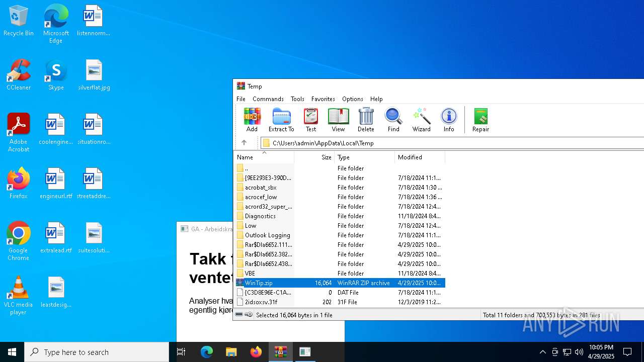Click the address path field
Screen dimensions: 644x362
tap(452, 143)
